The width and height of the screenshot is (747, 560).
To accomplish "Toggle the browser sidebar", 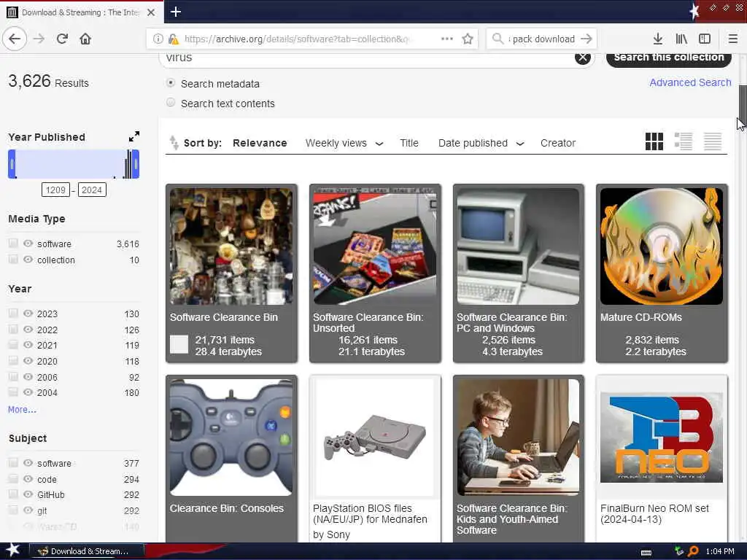I will pos(705,39).
